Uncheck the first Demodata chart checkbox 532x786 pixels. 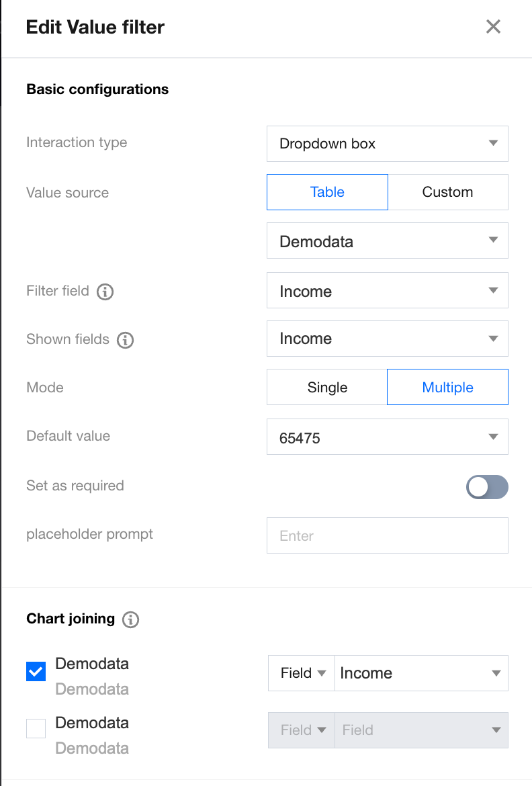[36, 671]
